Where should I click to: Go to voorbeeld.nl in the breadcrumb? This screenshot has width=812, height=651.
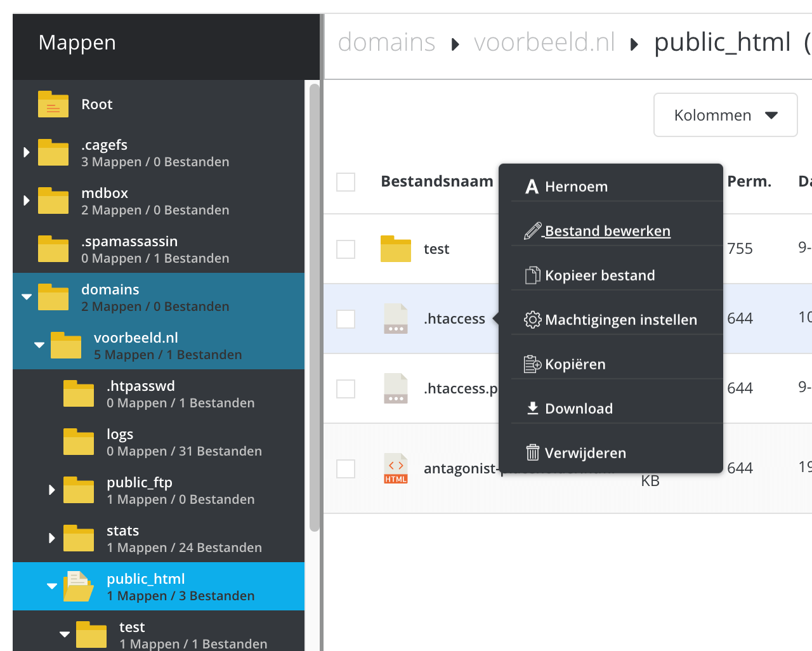544,43
